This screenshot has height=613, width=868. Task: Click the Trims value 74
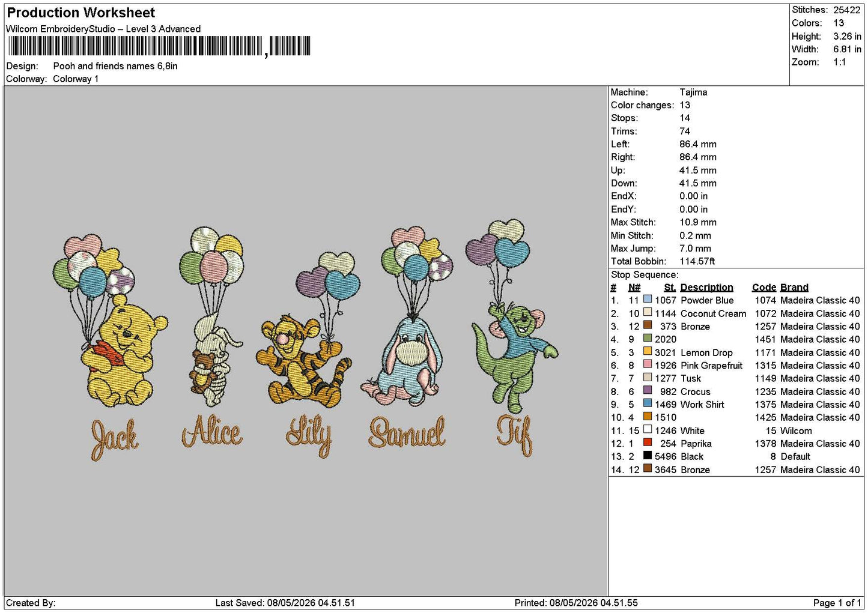coord(685,131)
